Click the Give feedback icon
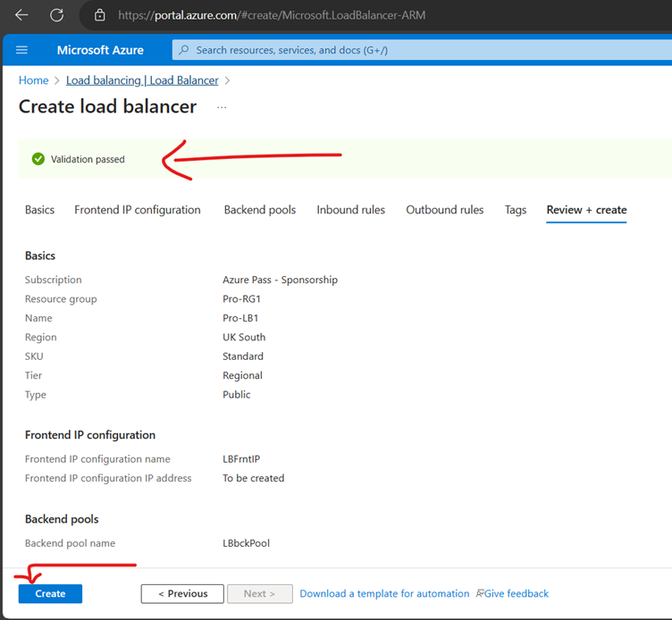Image resolution: width=672 pixels, height=620 pixels. pyautogui.click(x=481, y=593)
